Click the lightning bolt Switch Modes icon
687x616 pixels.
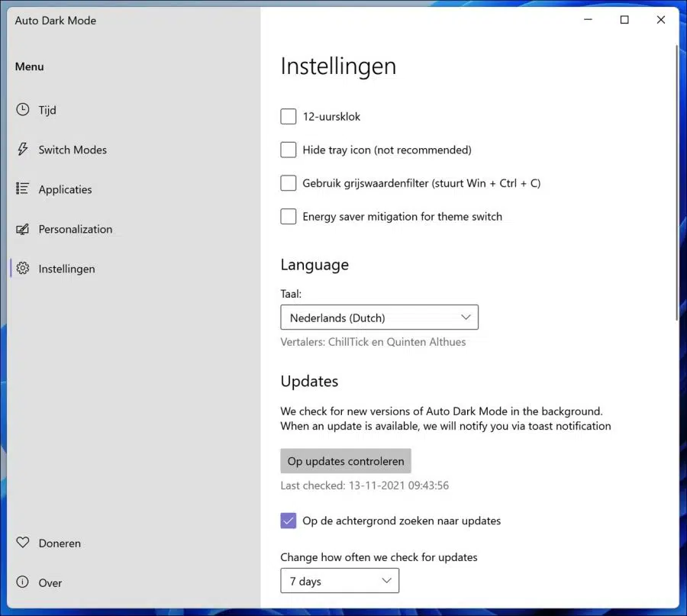pyautogui.click(x=23, y=150)
